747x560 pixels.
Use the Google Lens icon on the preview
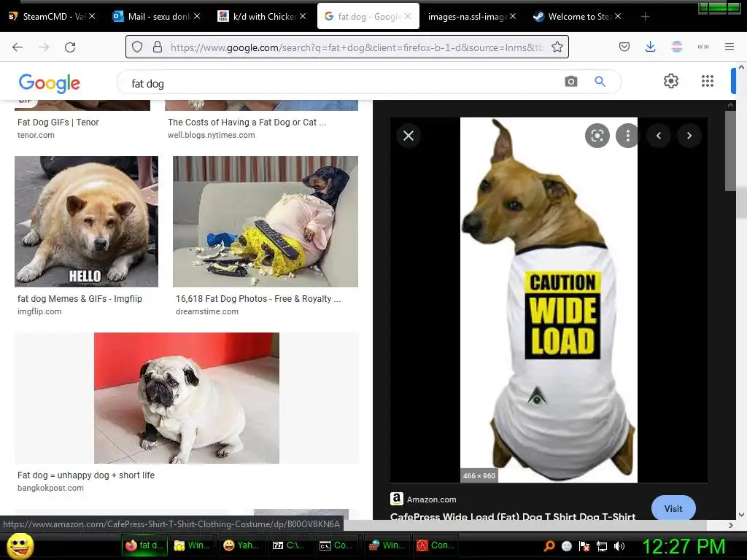coord(597,136)
